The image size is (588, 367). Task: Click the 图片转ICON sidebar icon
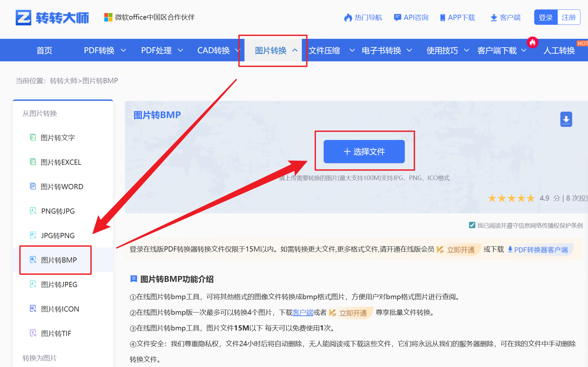point(33,308)
